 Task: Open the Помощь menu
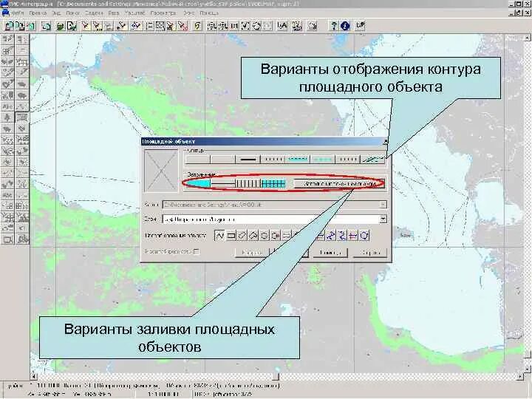pyautogui.click(x=209, y=13)
